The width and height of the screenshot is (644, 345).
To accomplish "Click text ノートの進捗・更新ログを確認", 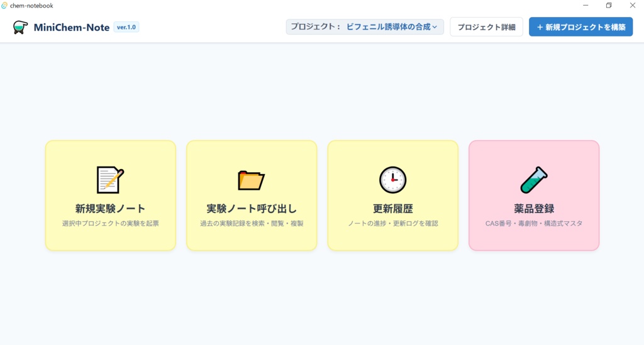I will pos(392,224).
